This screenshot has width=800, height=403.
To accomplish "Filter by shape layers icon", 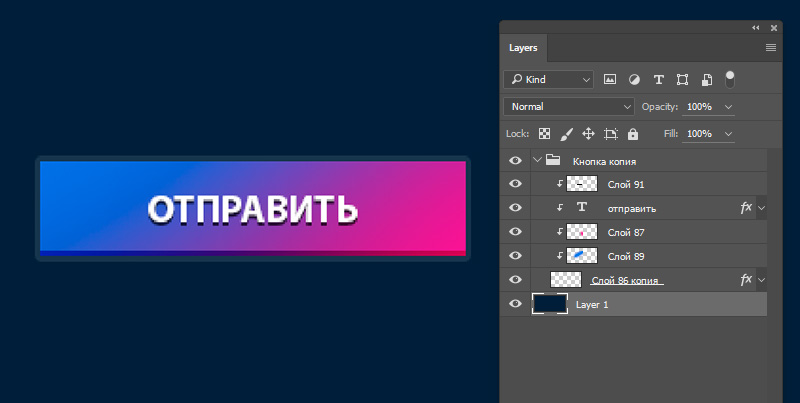I will 682,80.
